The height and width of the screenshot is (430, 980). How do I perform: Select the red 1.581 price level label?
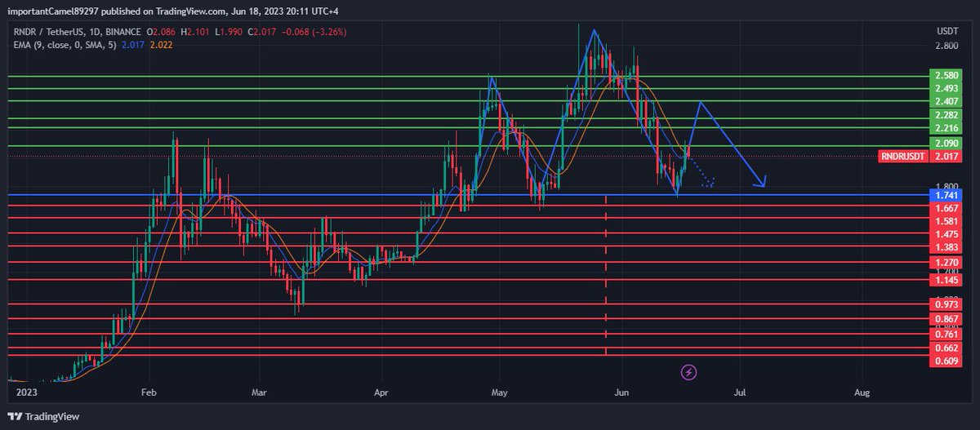click(947, 221)
